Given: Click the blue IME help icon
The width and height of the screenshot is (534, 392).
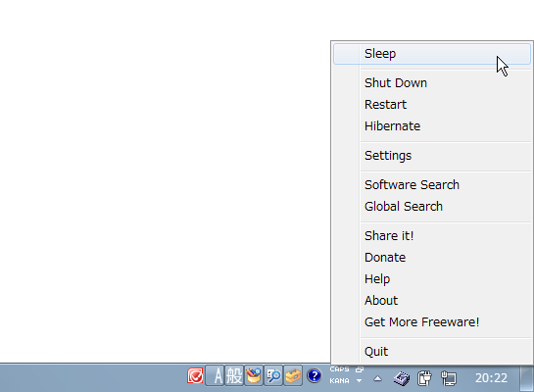Looking at the screenshot, I should (314, 376).
